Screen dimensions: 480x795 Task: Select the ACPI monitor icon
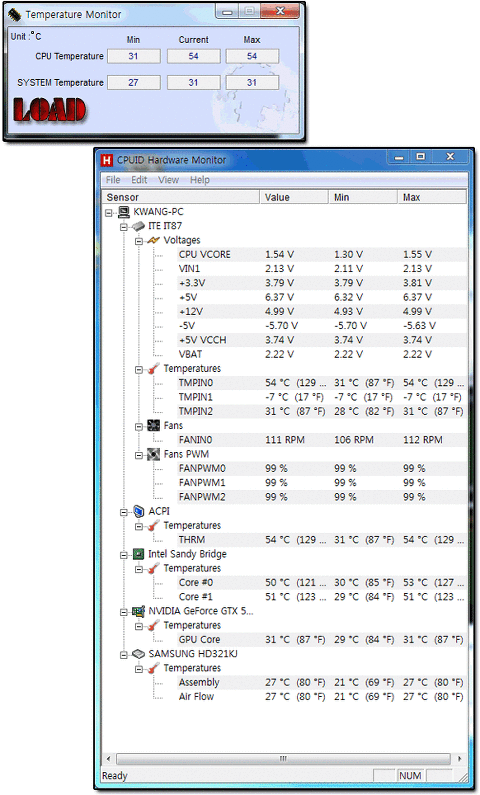coord(138,512)
